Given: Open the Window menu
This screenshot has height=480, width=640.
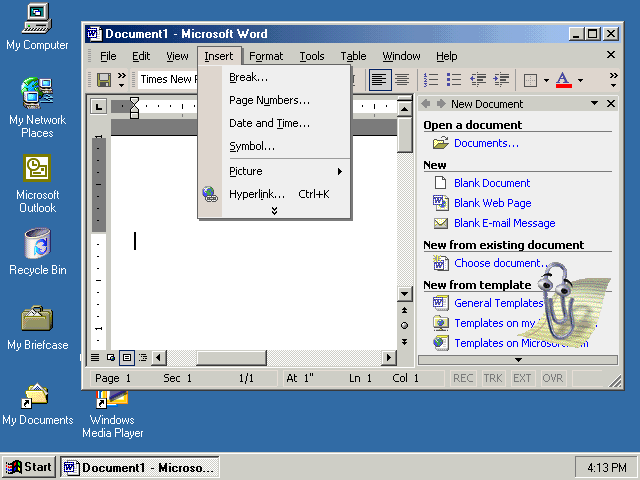Looking at the screenshot, I should pyautogui.click(x=401, y=56).
